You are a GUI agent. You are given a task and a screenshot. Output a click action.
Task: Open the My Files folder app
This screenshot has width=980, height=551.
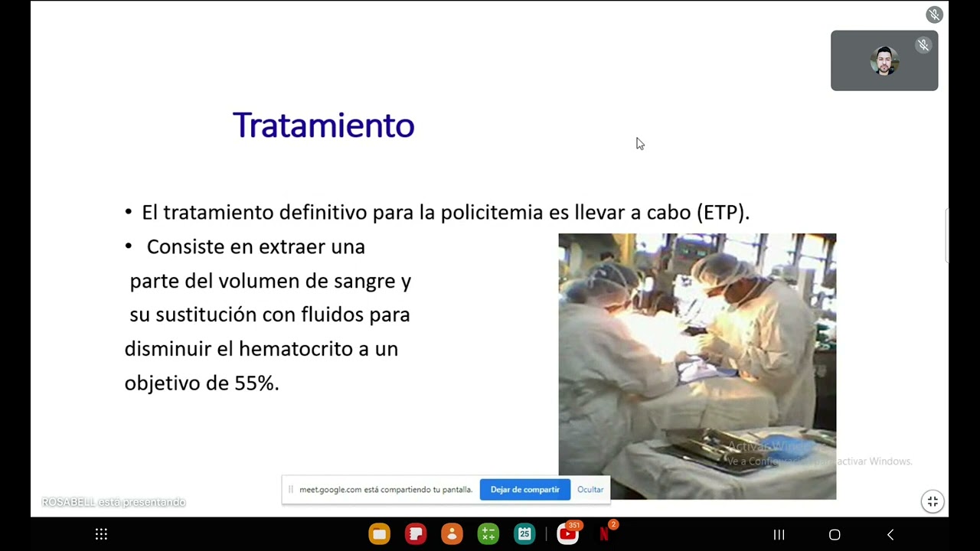tap(379, 534)
